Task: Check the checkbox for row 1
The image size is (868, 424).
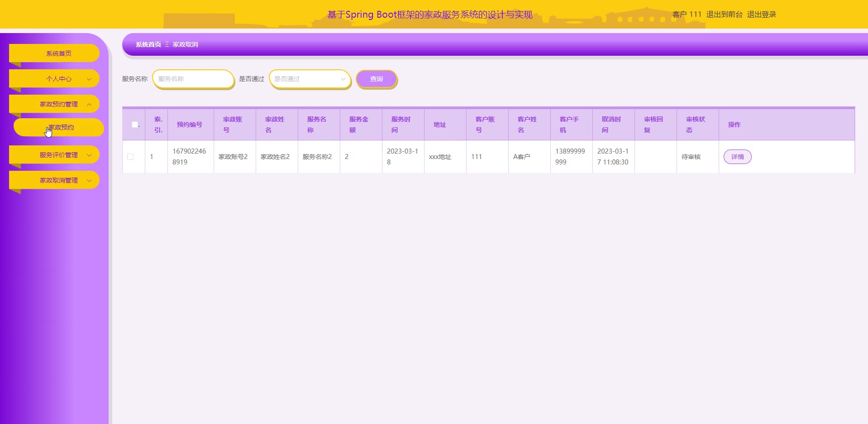Action: pyautogui.click(x=130, y=157)
